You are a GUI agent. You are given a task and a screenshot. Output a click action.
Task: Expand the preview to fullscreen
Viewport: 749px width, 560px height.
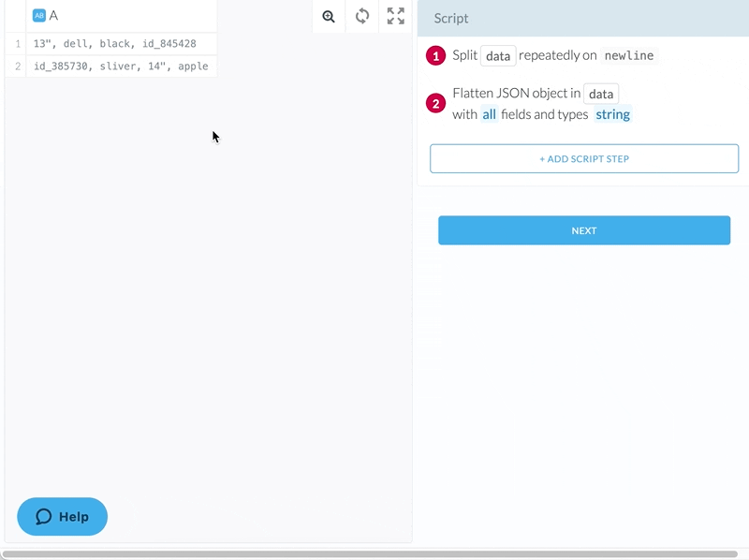(x=395, y=16)
